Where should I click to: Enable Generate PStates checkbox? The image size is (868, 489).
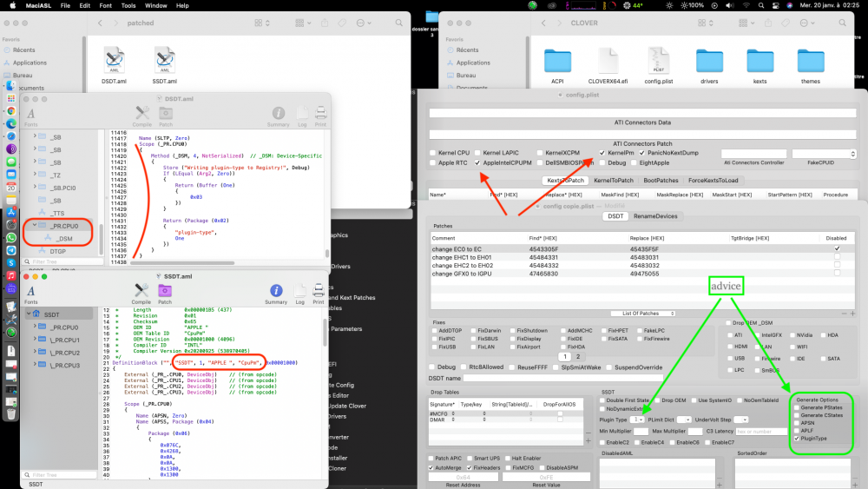pos(797,407)
